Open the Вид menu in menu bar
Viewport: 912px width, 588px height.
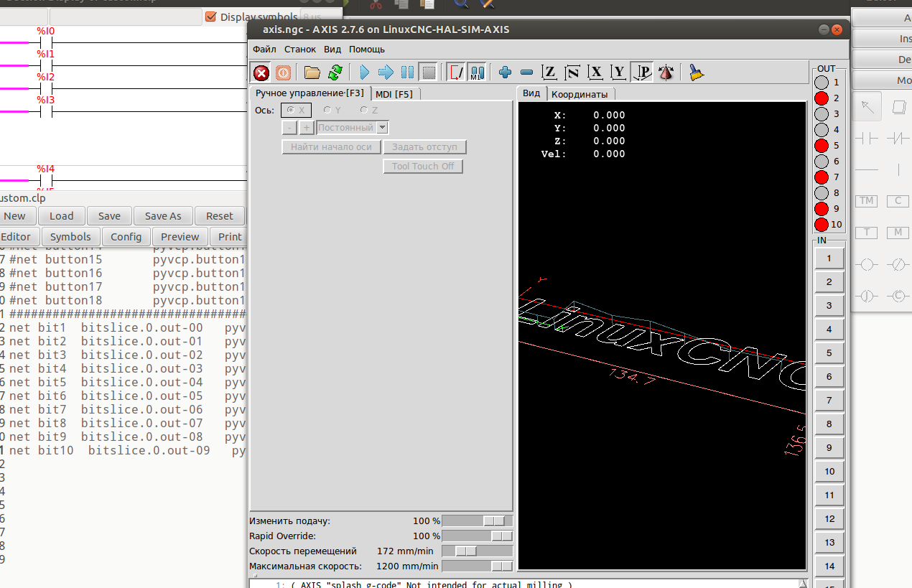pos(332,49)
